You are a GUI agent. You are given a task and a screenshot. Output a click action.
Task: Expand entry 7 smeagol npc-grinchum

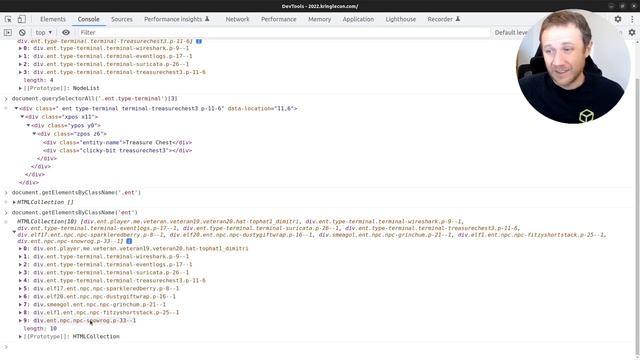[20, 304]
